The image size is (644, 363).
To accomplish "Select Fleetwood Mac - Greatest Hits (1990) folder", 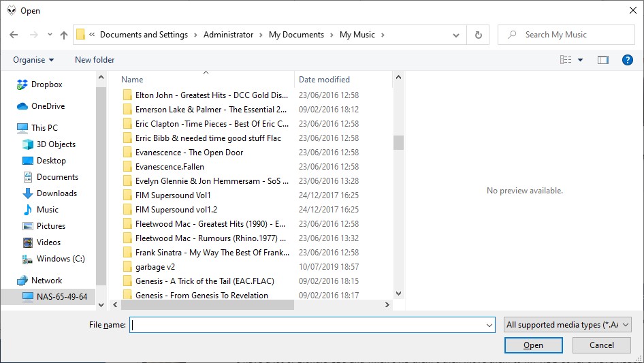I will (204, 224).
